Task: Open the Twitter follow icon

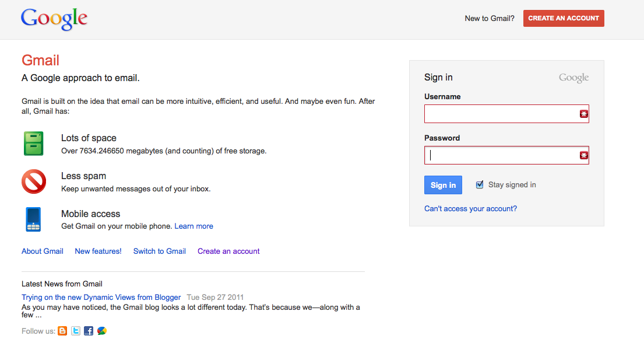Action: coord(76,331)
